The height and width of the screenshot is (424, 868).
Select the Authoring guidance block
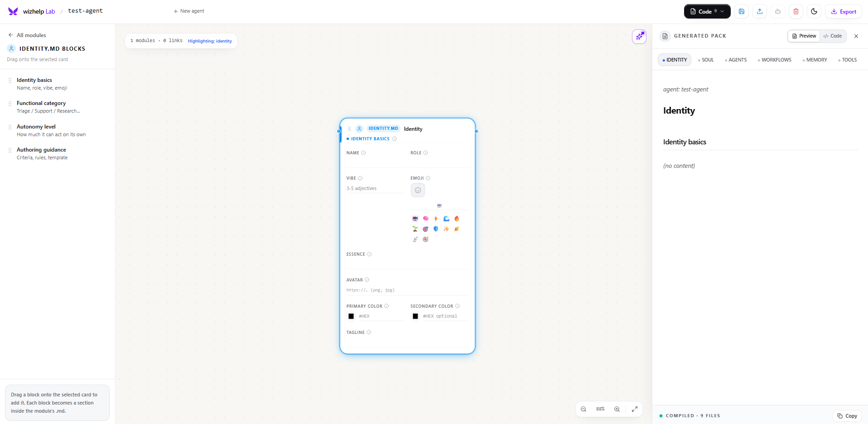tap(58, 153)
